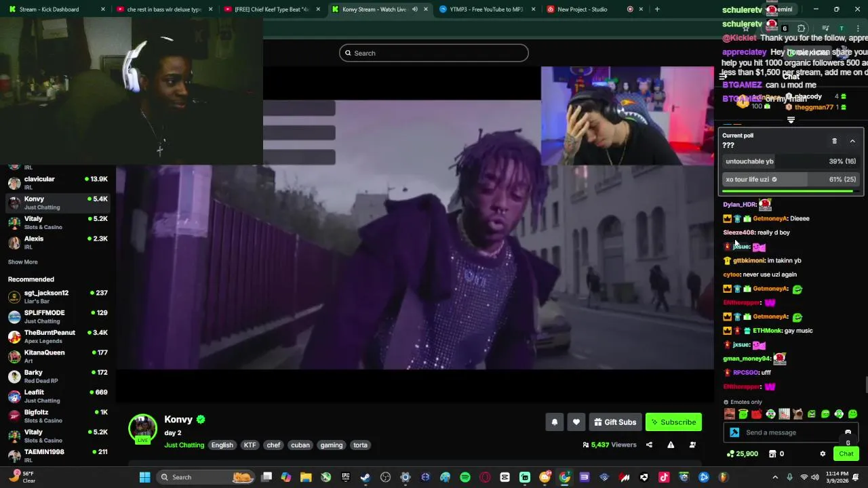The image size is (868, 488).
Task: Click the channel points 25,900 balance
Action: [x=742, y=453]
